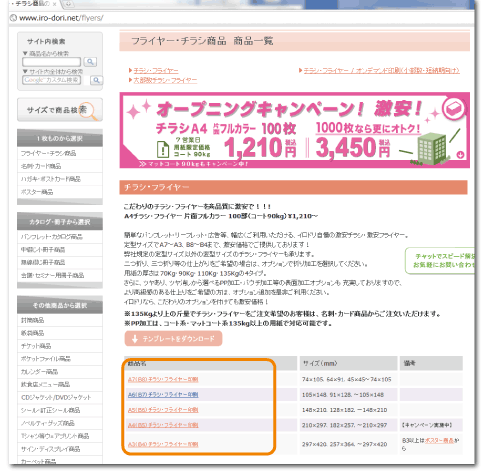Click the size cell 148×210, 128×182
The width and height of the screenshot is (490, 472).
click(x=348, y=410)
